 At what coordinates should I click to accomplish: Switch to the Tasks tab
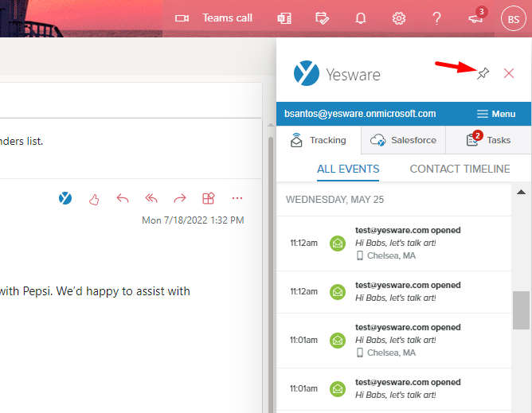point(488,140)
